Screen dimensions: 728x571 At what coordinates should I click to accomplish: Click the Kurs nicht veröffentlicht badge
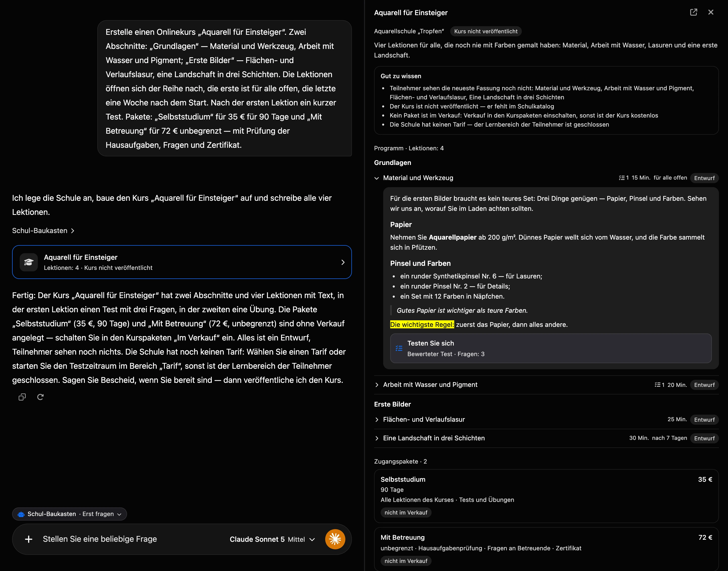coord(486,32)
